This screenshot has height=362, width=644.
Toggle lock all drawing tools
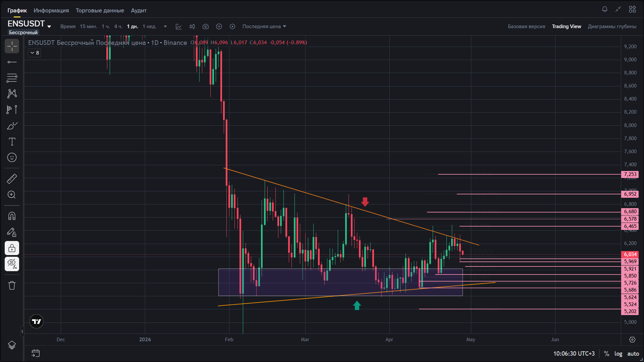[12, 248]
